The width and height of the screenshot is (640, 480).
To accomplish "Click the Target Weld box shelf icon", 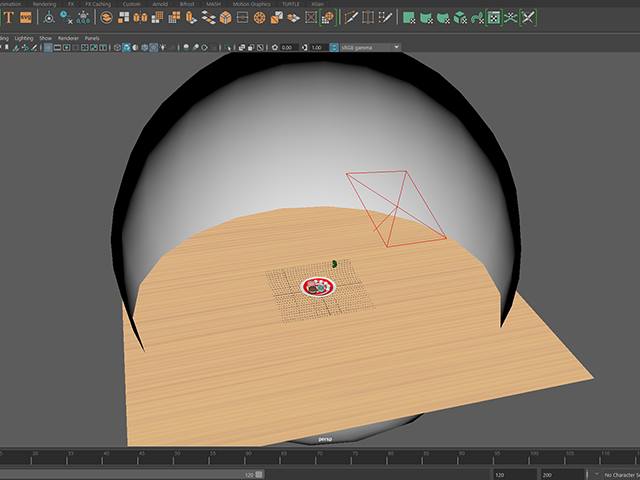I will pos(311,18).
